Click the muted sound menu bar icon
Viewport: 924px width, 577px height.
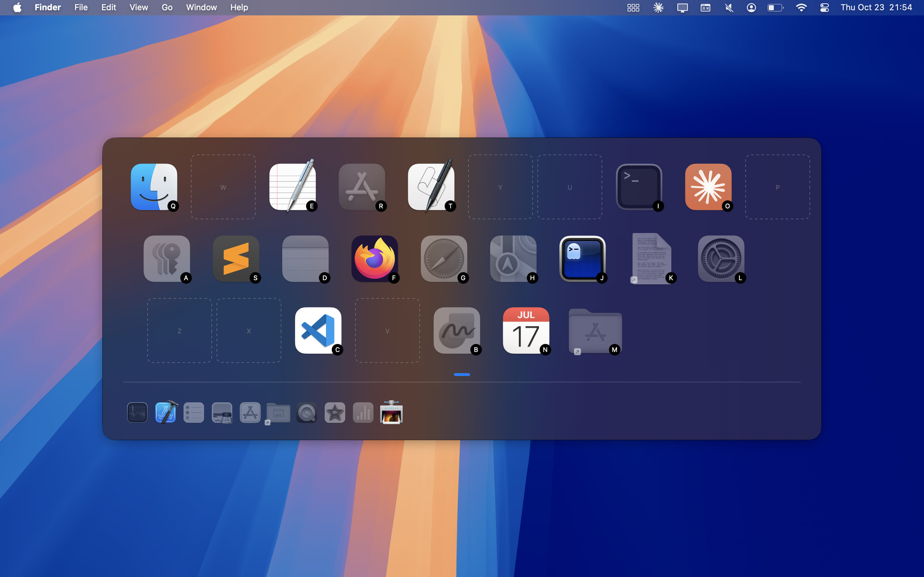pos(729,8)
